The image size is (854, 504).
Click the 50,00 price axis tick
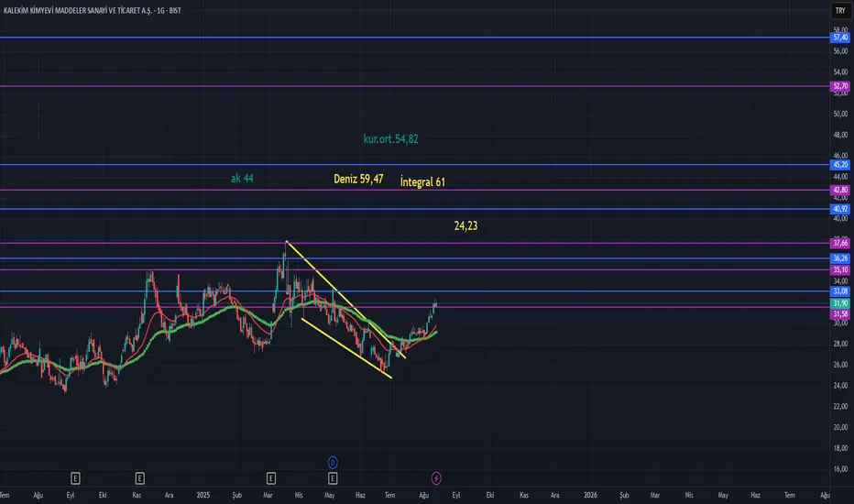840,114
